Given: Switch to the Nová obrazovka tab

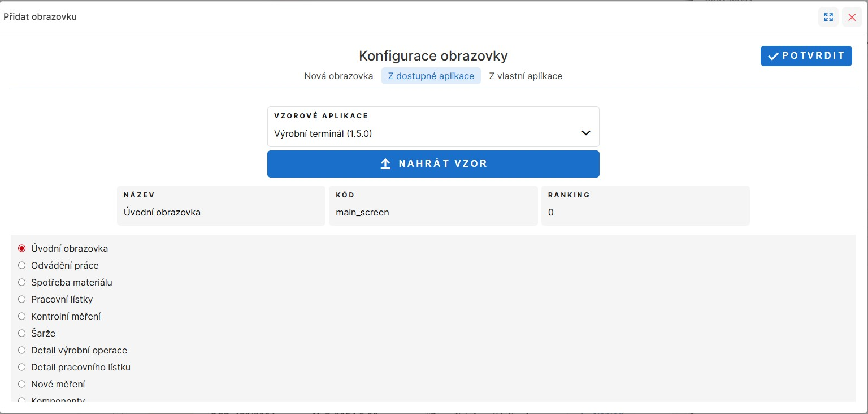Looking at the screenshot, I should tap(338, 76).
